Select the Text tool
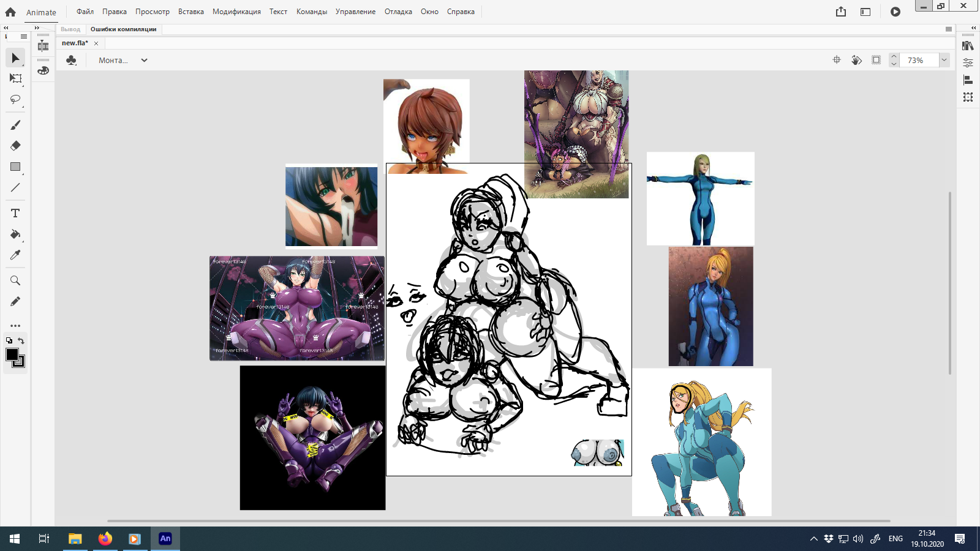Screen dimensions: 980x551 [15, 213]
